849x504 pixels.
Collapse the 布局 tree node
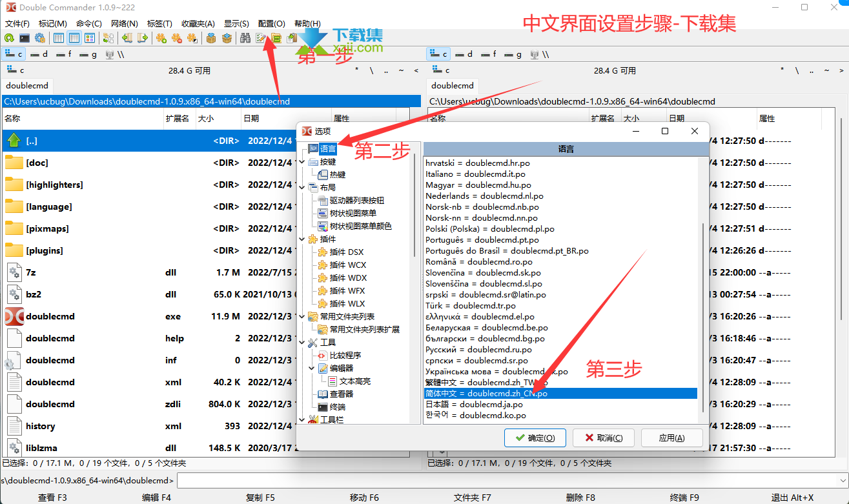[302, 187]
